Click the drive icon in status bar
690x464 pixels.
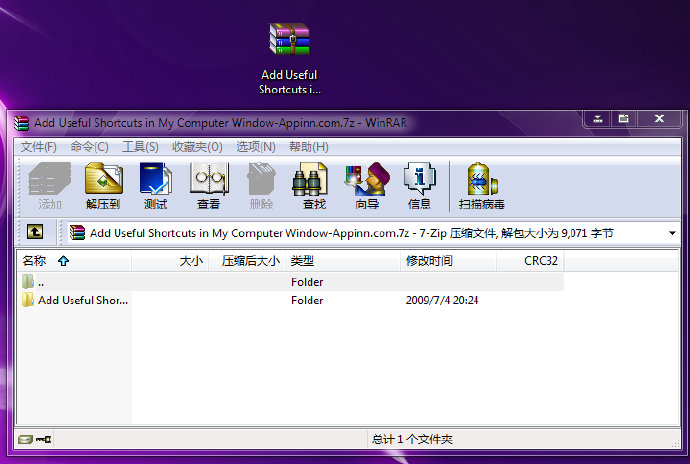(x=25, y=439)
